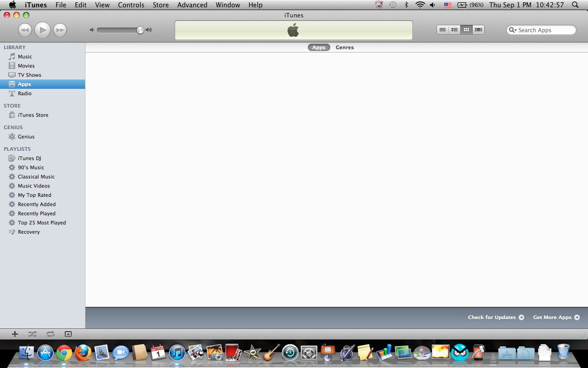The image size is (588, 368).
Task: Open the Advanced menu
Action: click(x=192, y=5)
